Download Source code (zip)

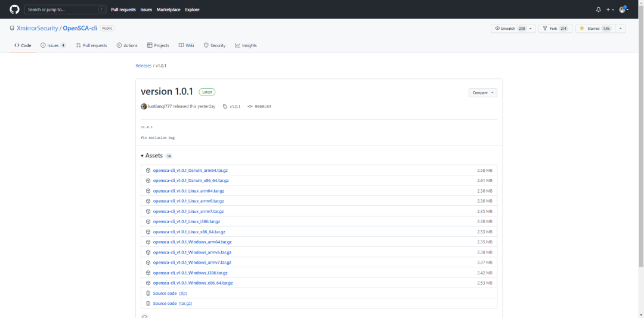coord(169,294)
